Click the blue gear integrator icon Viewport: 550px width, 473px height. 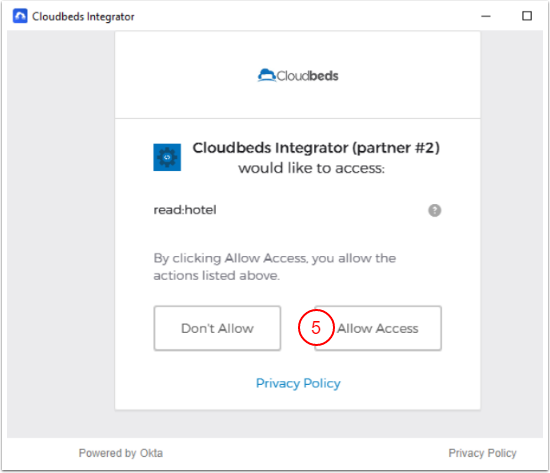pyautogui.click(x=167, y=157)
